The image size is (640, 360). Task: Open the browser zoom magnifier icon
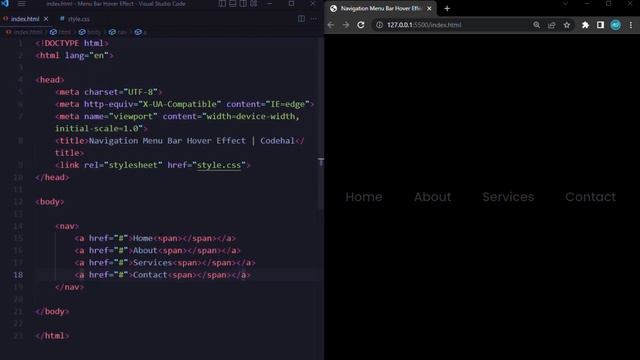click(536, 25)
